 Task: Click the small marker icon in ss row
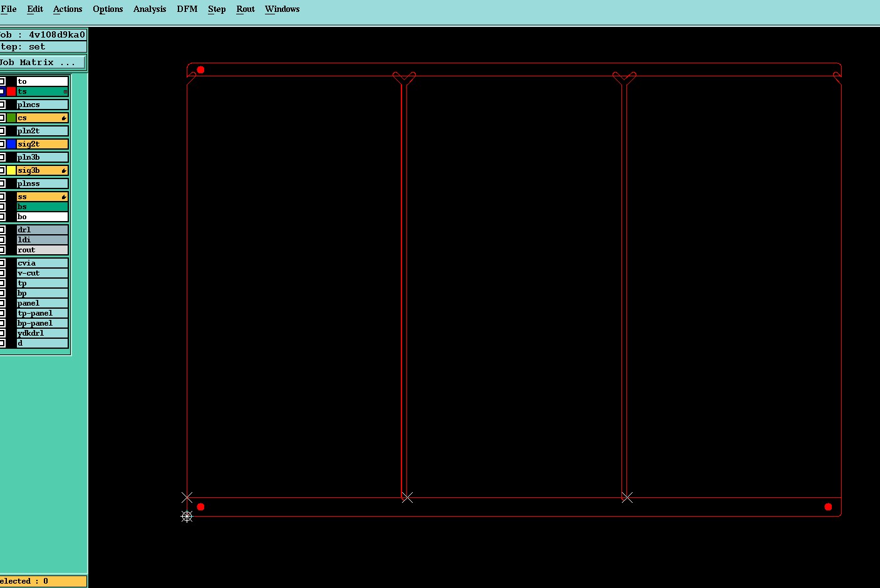click(x=64, y=197)
